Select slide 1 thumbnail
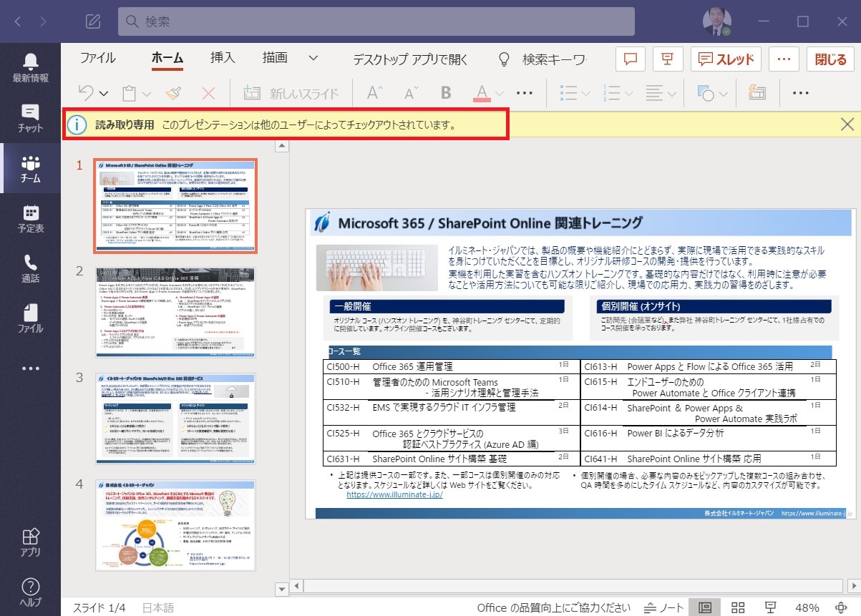 point(175,206)
